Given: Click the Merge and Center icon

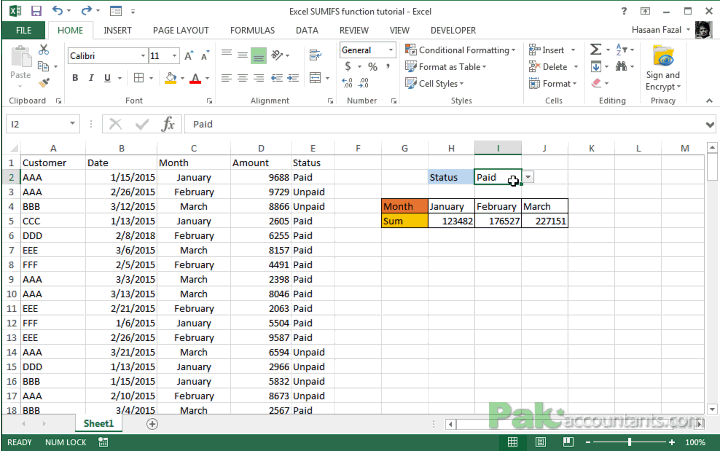Looking at the screenshot, I should click(x=315, y=78).
